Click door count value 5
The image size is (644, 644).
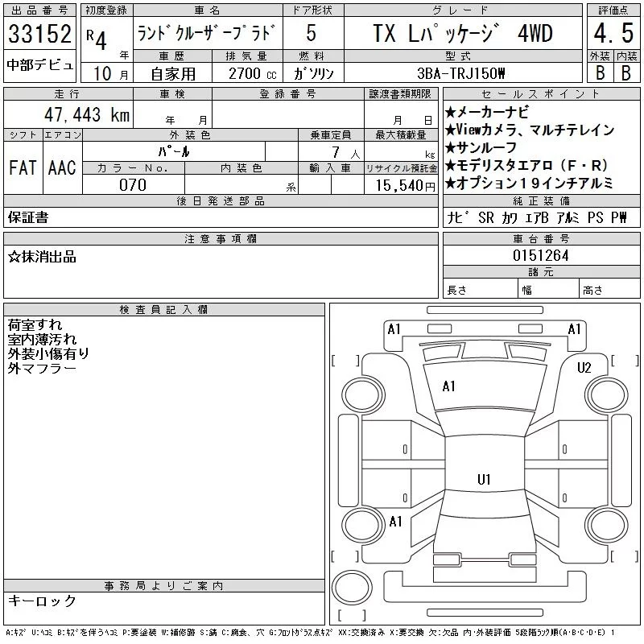pyautogui.click(x=312, y=33)
